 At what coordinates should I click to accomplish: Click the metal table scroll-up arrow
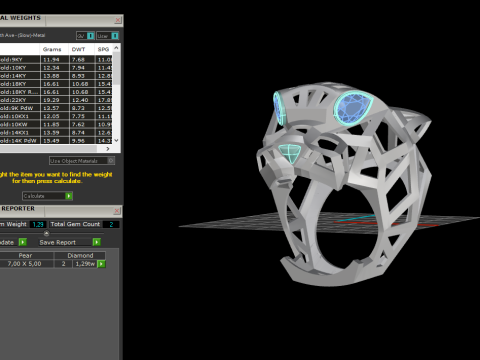coord(116,48)
